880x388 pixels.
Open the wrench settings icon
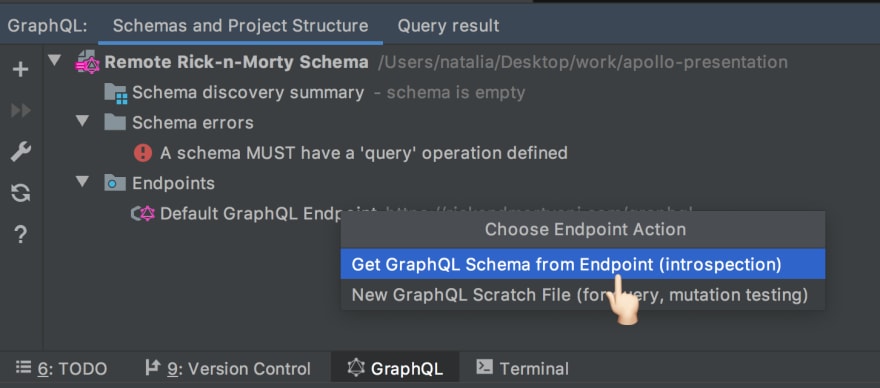click(21, 152)
